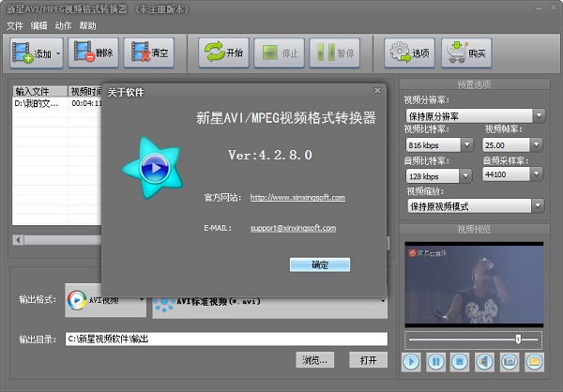Click the 清空 (Clear) list button
Image resolution: width=563 pixels, height=392 pixels.
point(149,53)
